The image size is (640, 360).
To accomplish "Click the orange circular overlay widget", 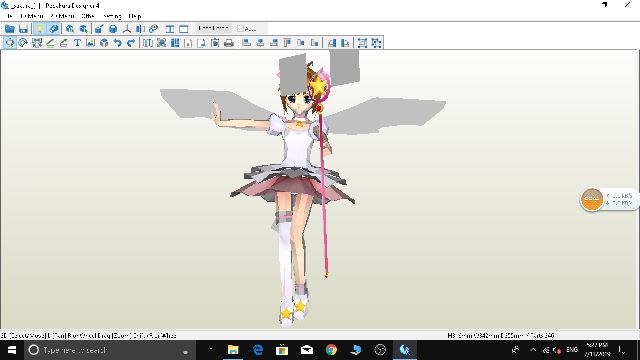I will pos(591,199).
